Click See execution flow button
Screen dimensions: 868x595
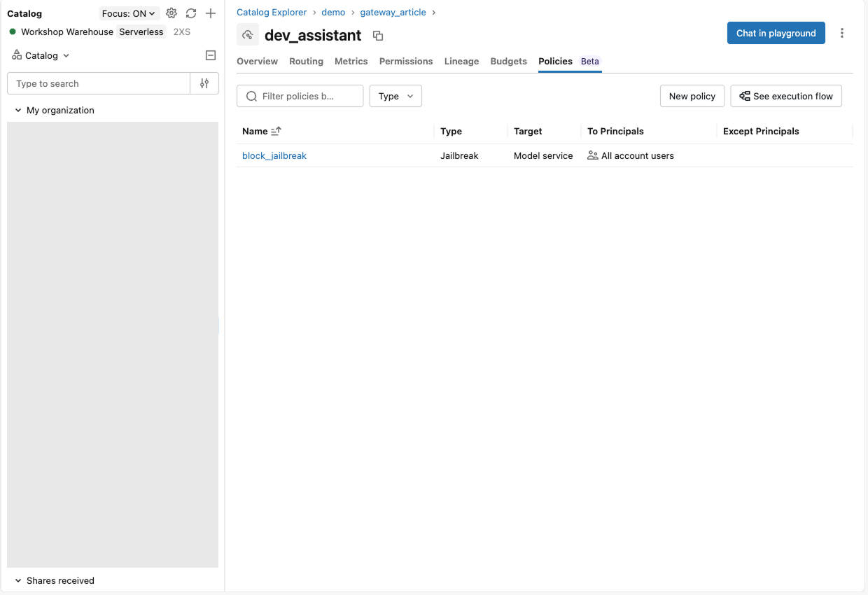[786, 96]
